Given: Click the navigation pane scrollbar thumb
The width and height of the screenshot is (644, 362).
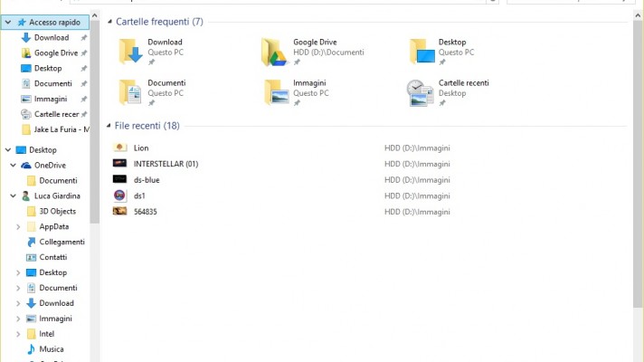Looking at the screenshot, I should pyautogui.click(x=94, y=122).
